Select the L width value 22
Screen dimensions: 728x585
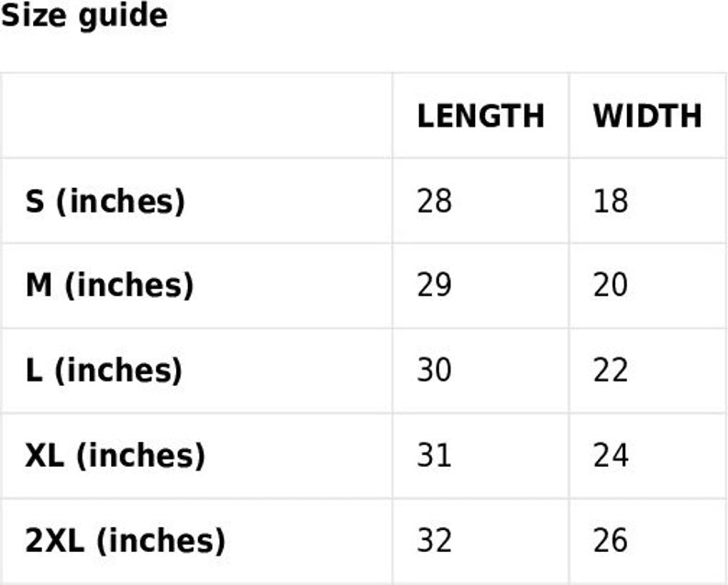click(611, 370)
